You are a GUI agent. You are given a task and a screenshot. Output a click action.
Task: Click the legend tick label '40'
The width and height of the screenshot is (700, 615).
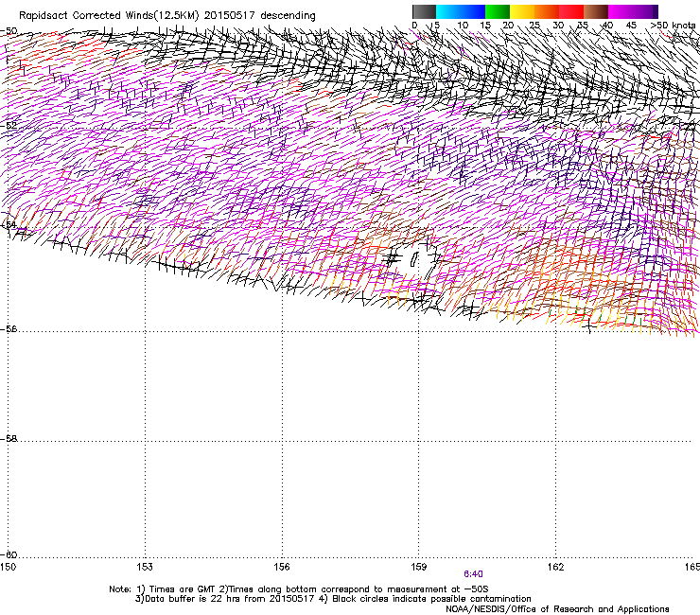point(607,26)
